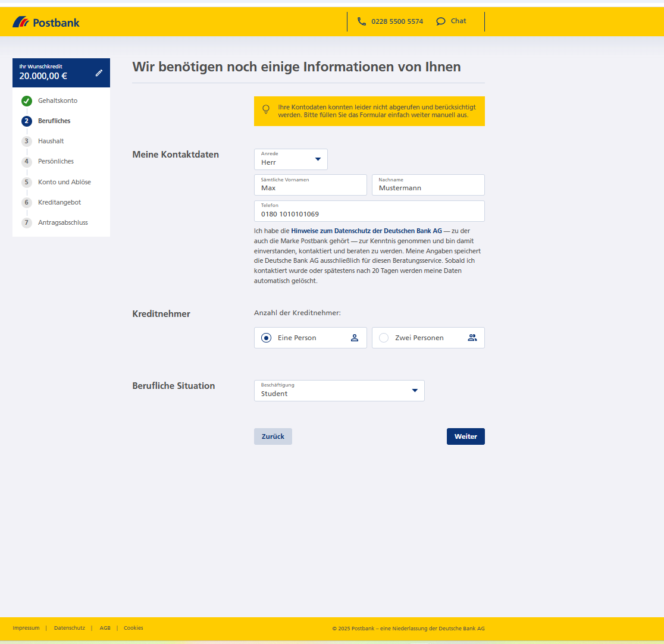The width and height of the screenshot is (664, 644).
Task: Click the © 2025 Postbank copyright text
Action: click(408, 629)
